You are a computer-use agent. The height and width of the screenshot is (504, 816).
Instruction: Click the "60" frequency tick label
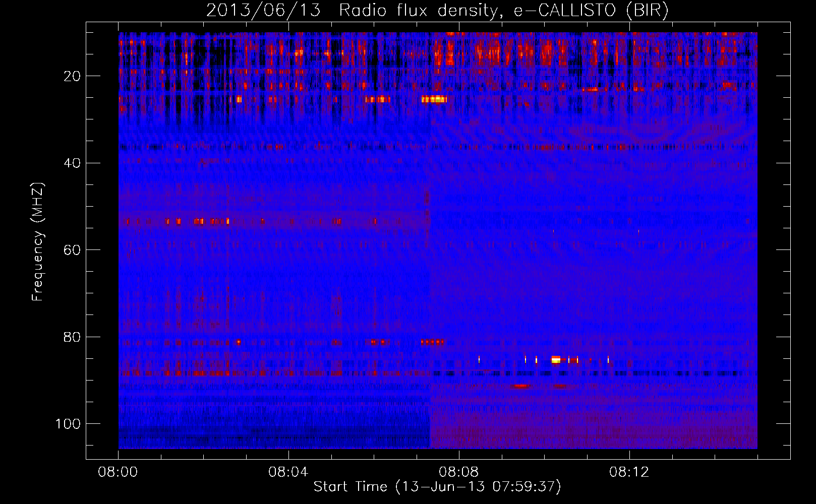pyautogui.click(x=73, y=250)
